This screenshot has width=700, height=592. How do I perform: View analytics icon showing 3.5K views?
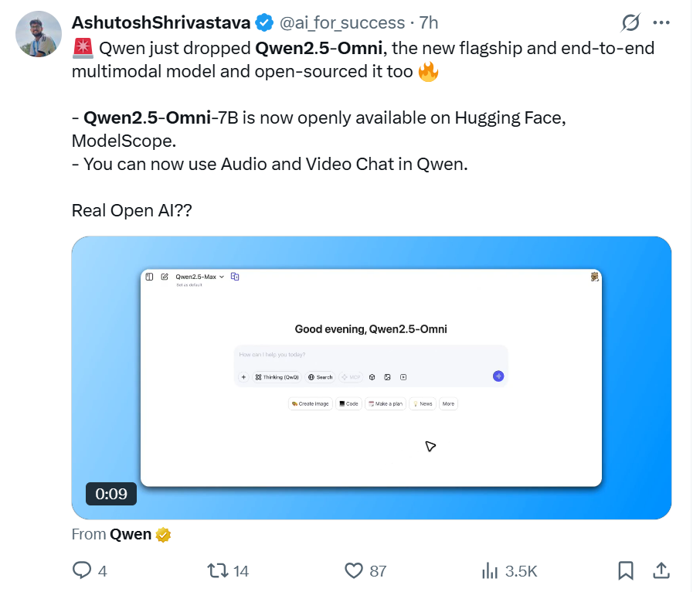[x=490, y=570]
